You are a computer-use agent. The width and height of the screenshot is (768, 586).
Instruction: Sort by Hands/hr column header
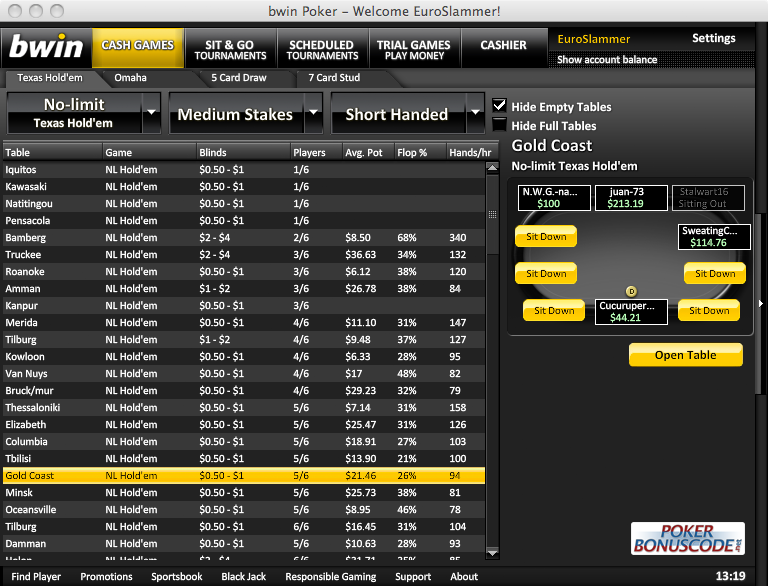click(472, 152)
